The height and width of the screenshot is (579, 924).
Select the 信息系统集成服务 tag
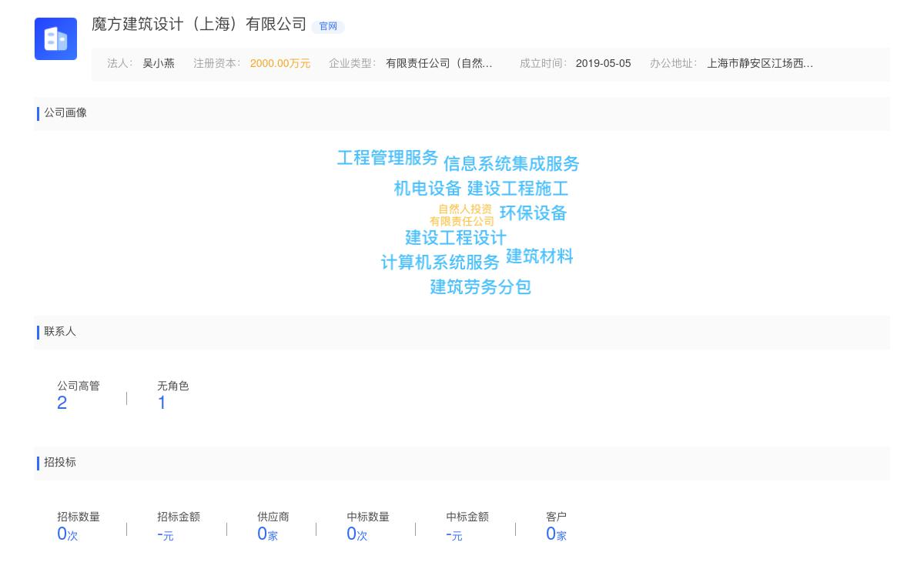pyautogui.click(x=511, y=164)
